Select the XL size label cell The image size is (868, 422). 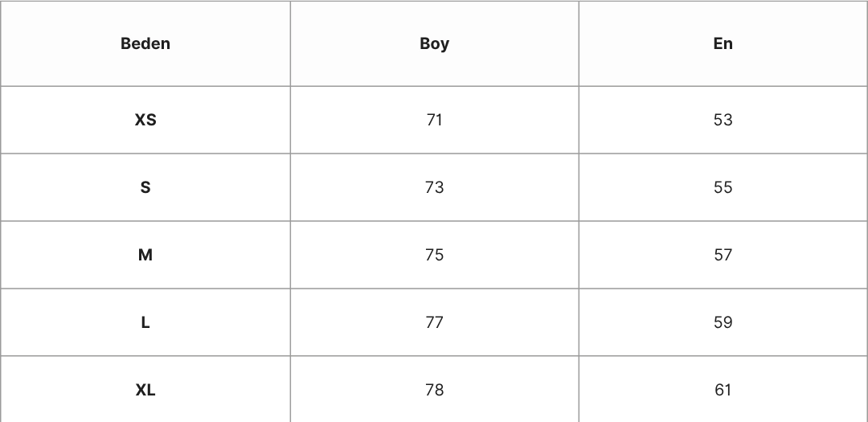coord(145,390)
